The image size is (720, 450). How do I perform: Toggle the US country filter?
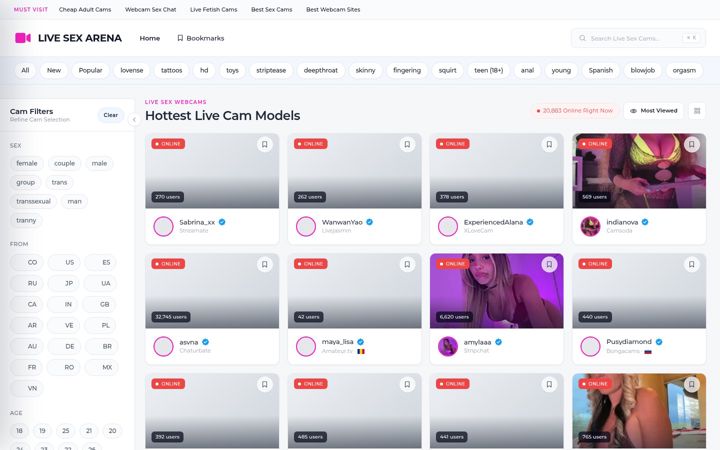[64, 262]
